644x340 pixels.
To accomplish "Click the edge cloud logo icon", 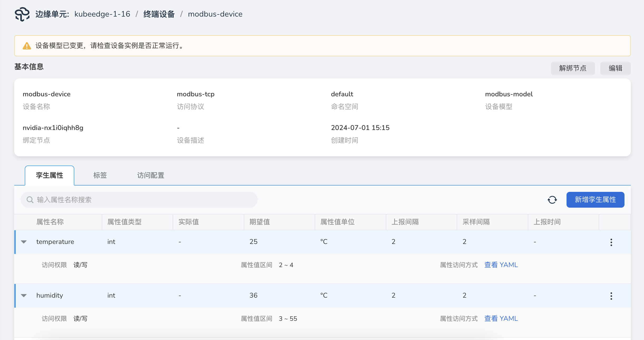I will 22,14.
